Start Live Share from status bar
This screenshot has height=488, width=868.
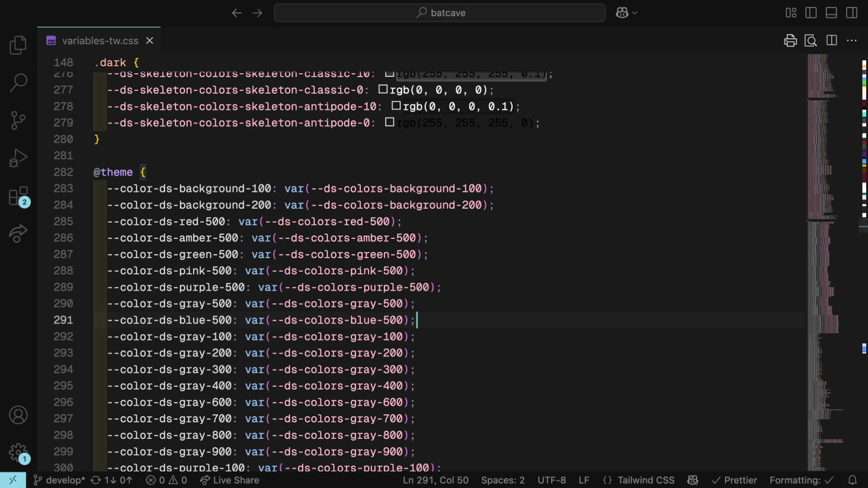coord(230,480)
